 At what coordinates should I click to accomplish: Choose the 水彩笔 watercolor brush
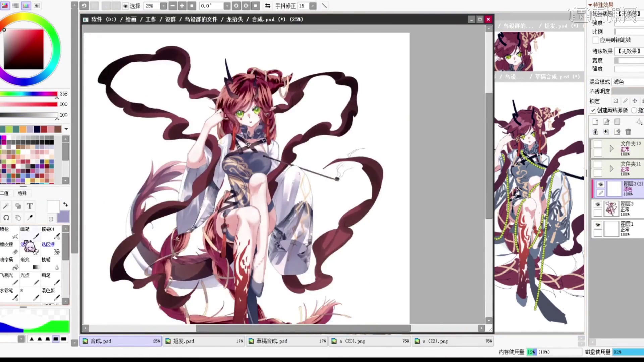(9, 294)
